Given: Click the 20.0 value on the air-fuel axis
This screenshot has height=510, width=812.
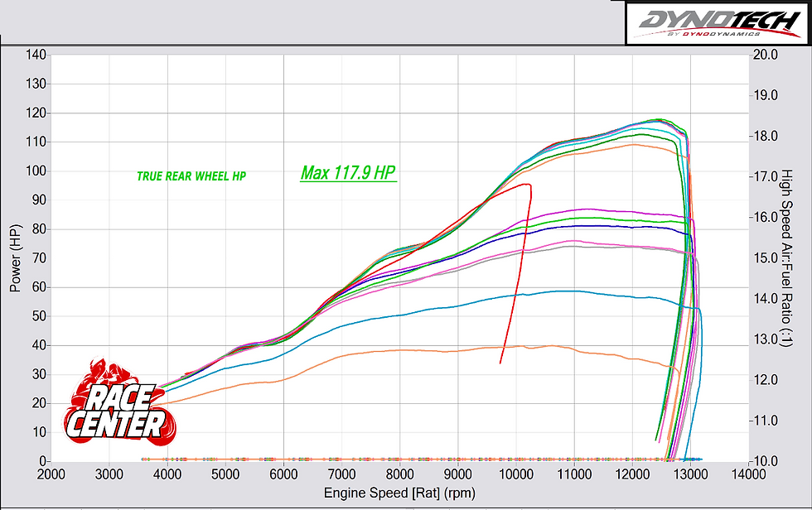Looking at the screenshot, I should (x=766, y=55).
